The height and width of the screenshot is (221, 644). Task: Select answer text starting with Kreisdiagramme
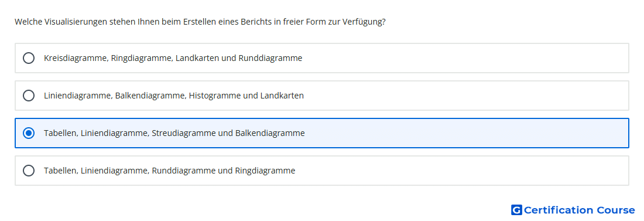pyautogui.click(x=173, y=58)
